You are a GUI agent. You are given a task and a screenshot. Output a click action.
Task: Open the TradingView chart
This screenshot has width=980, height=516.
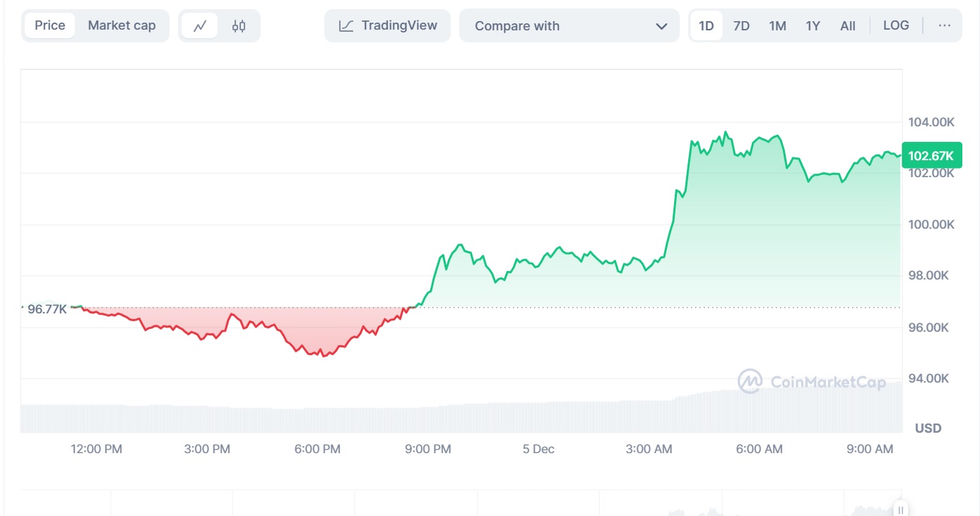388,25
